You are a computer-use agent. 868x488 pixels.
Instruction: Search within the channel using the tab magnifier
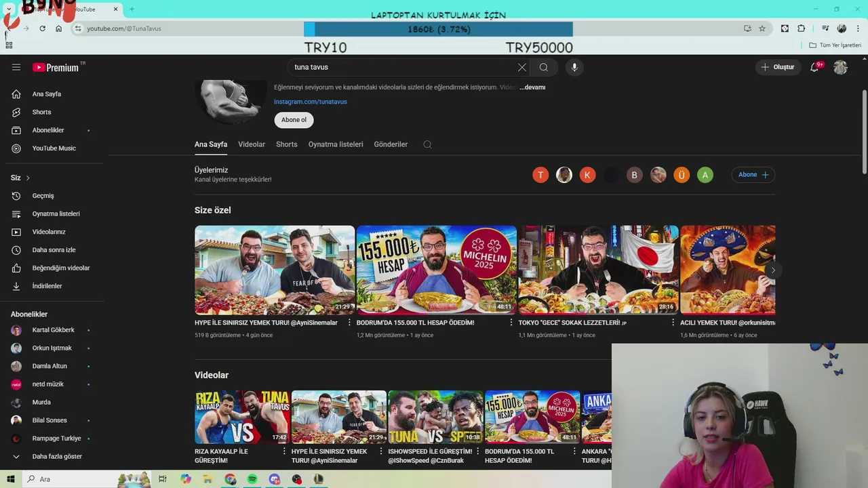(x=427, y=144)
